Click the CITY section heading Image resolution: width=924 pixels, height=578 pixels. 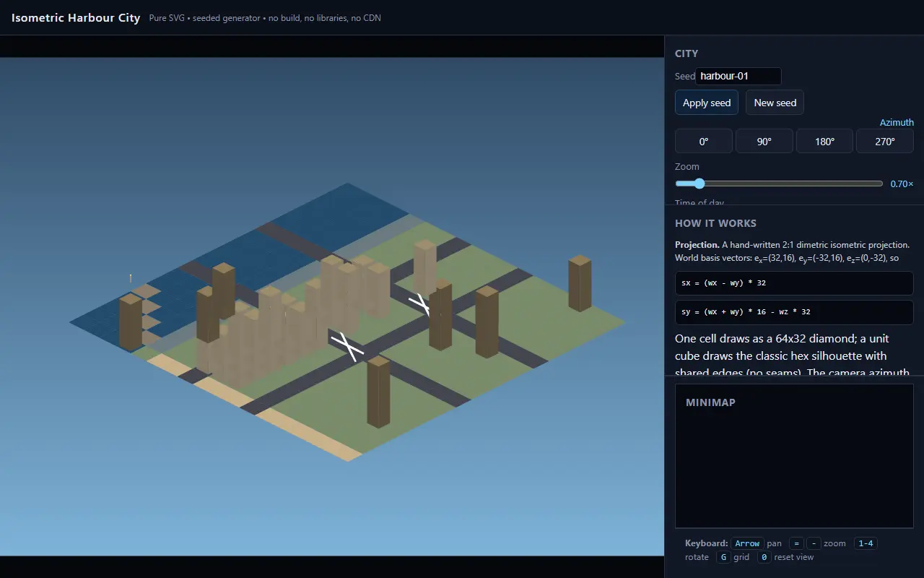(x=687, y=53)
